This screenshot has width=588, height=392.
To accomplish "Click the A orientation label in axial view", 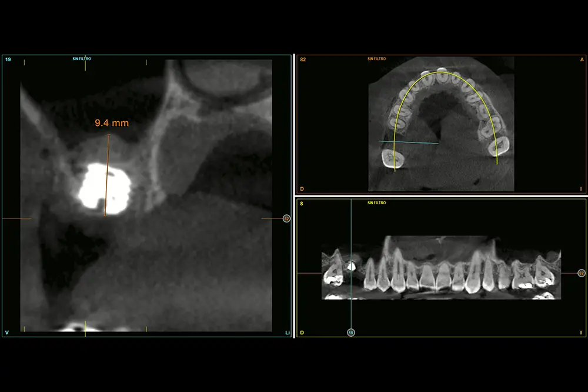I will [x=581, y=59].
